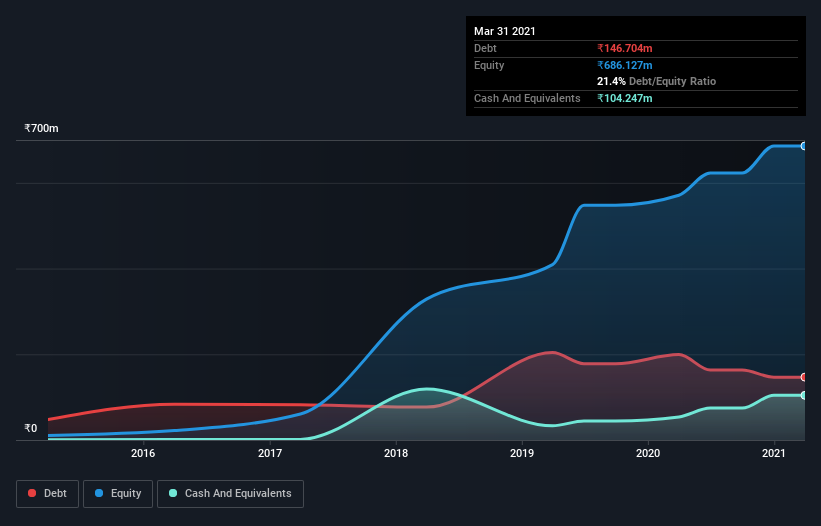Select the Equity end-point marker on chart

pos(804,146)
